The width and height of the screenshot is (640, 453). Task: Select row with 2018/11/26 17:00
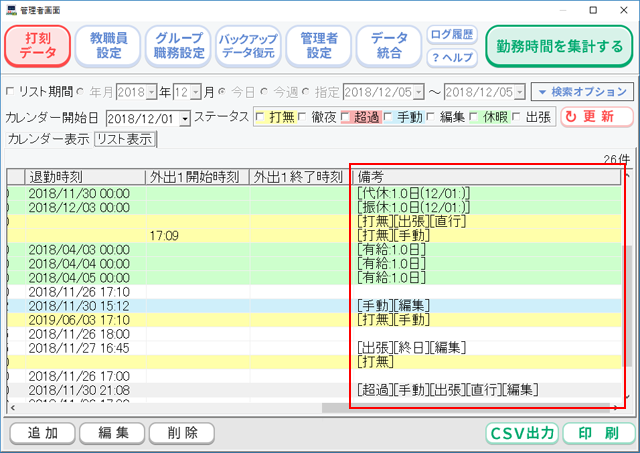coord(314,376)
